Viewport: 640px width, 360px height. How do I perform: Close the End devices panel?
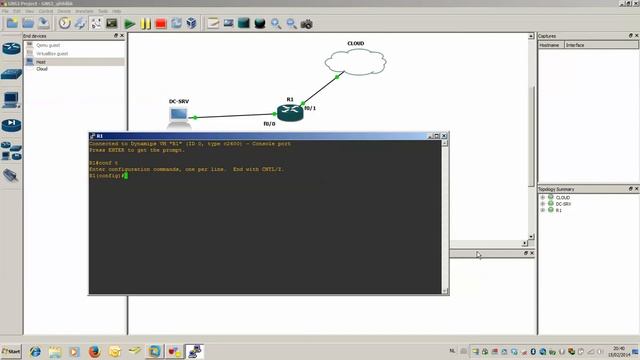(x=122, y=36)
